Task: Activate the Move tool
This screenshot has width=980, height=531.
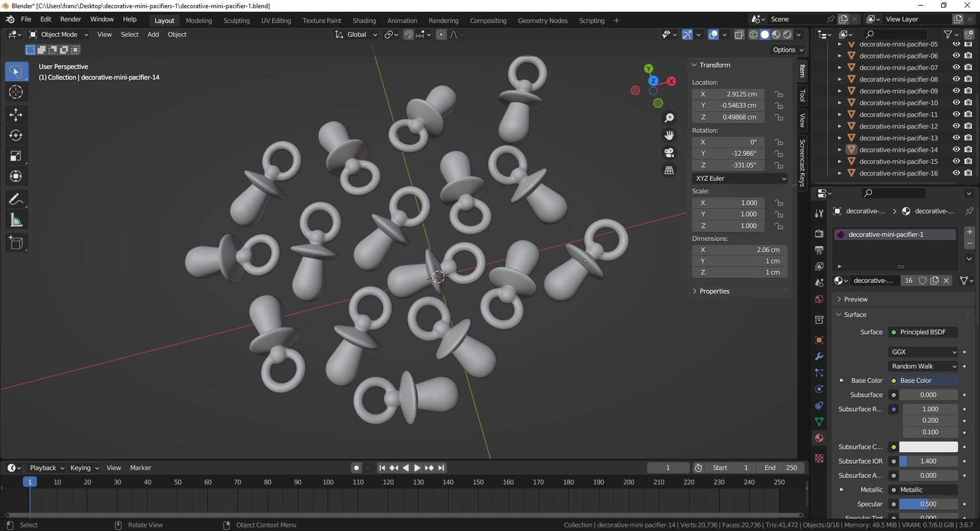Action: point(16,114)
